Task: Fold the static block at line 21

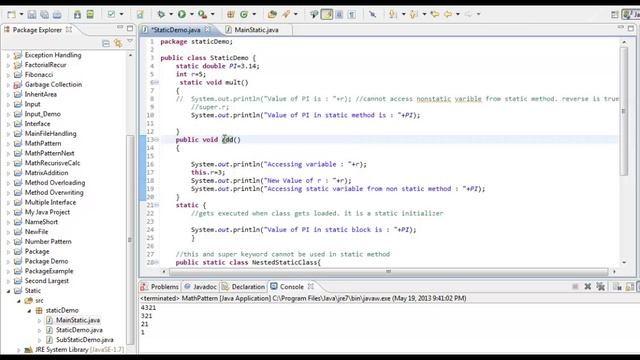Action: click(x=157, y=205)
